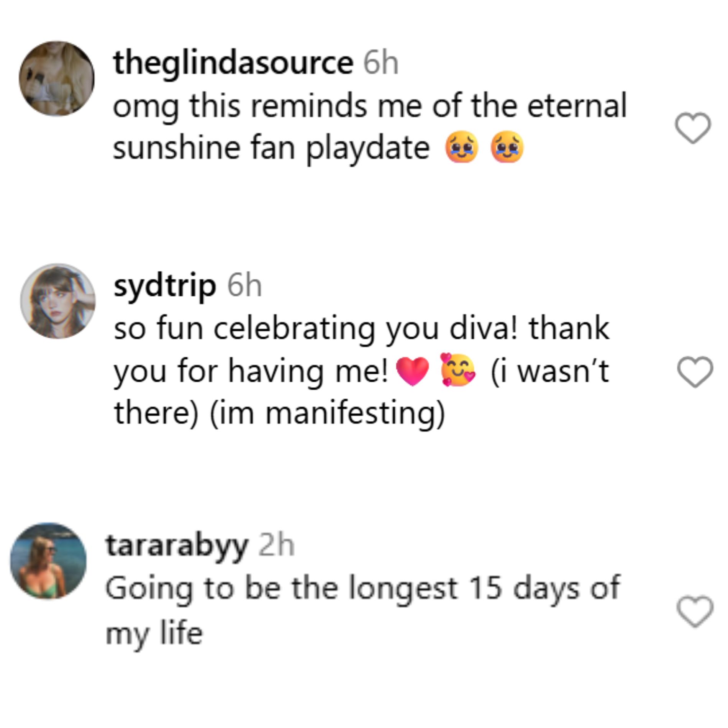Like sydtrip's comment with heart icon
728x728 pixels.
tap(695, 372)
